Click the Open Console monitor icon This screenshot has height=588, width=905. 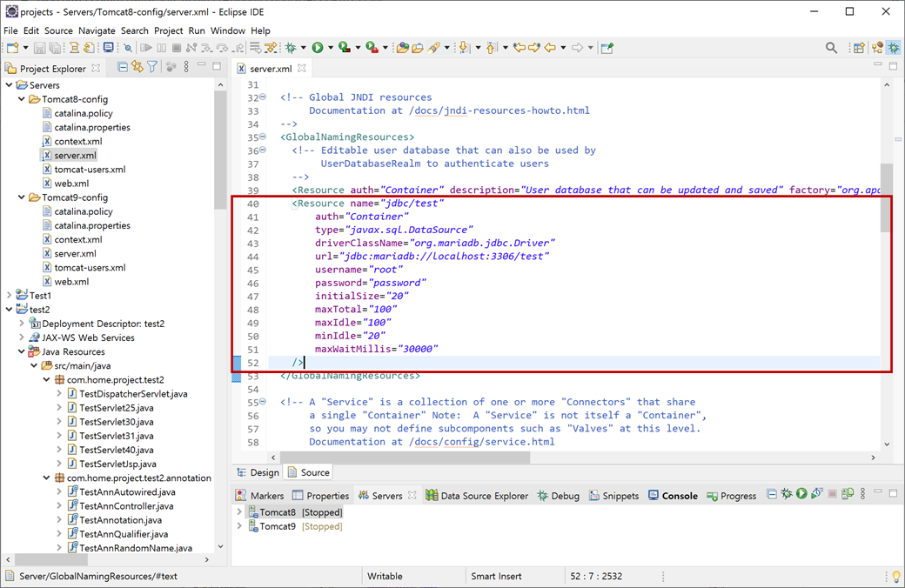108,48
